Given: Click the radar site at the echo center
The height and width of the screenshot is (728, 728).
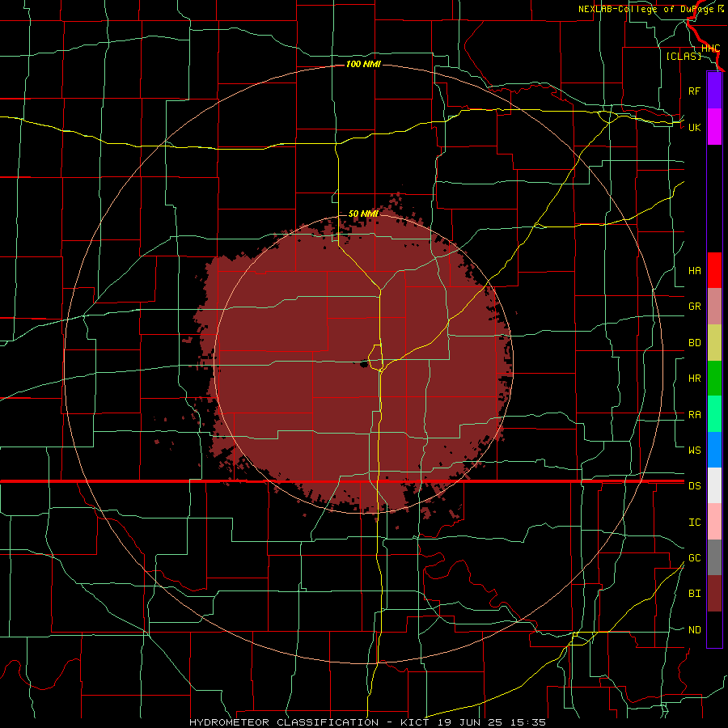Looking at the screenshot, I should point(363,364).
